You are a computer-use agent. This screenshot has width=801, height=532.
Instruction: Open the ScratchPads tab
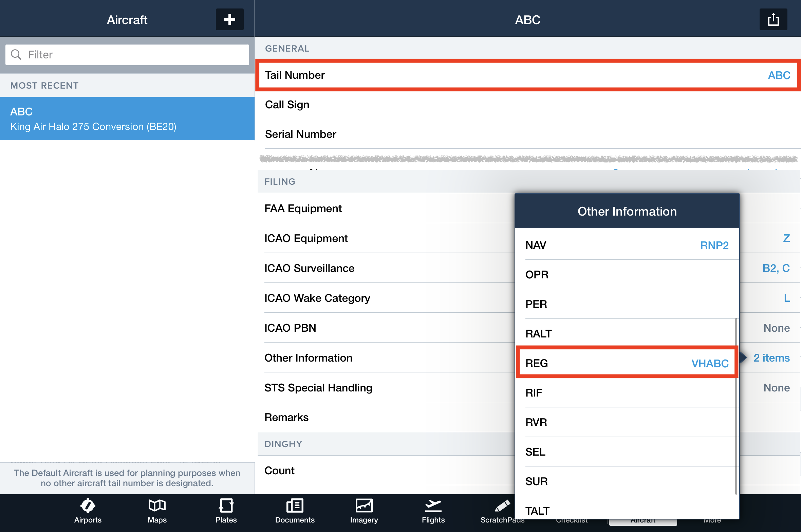coord(502,512)
